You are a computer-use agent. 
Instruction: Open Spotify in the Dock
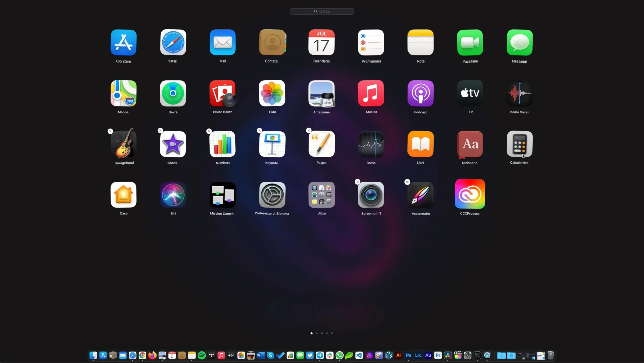click(202, 355)
